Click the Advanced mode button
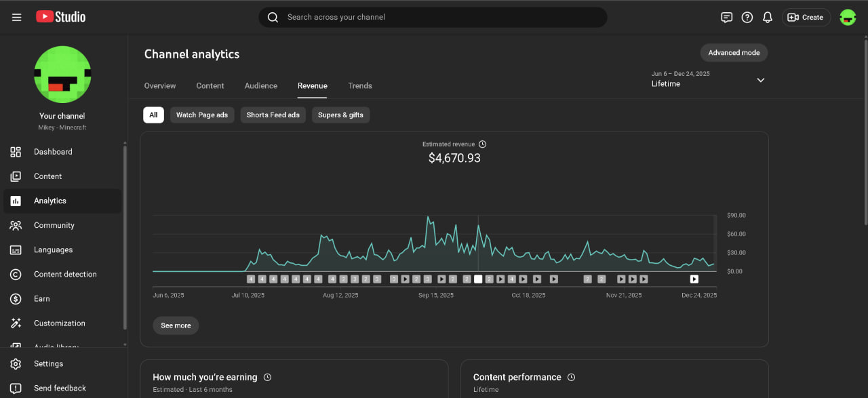The image size is (868, 398). [734, 53]
